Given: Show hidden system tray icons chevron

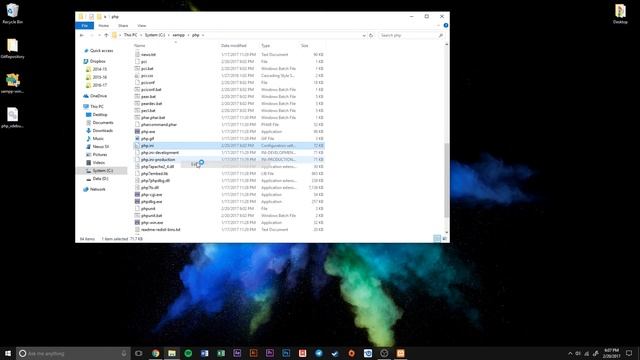Looking at the screenshot, I should (570, 353).
